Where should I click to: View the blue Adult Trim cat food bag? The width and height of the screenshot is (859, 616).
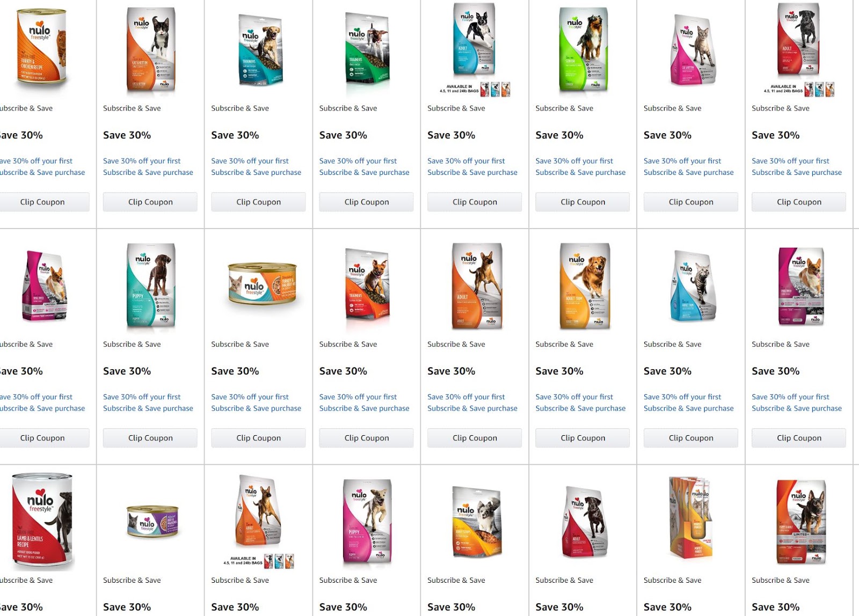pos(693,286)
